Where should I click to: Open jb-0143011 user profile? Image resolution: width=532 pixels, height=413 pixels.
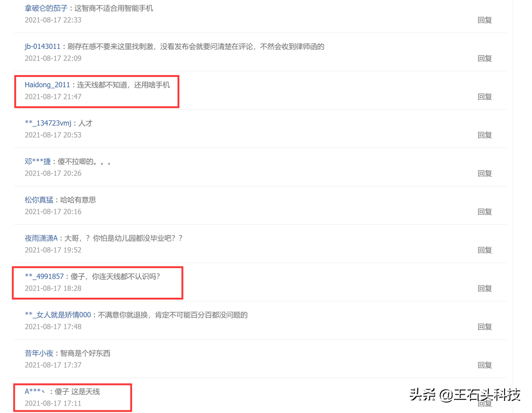(x=43, y=47)
